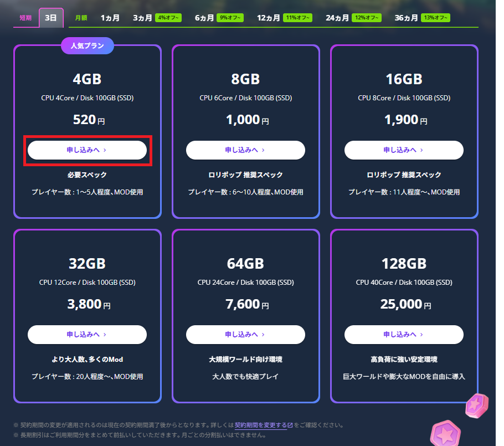This screenshot has width=504, height=446.
Task: Click CPU 24Core / Disk 100GB (SSD) text
Action: 245,283
